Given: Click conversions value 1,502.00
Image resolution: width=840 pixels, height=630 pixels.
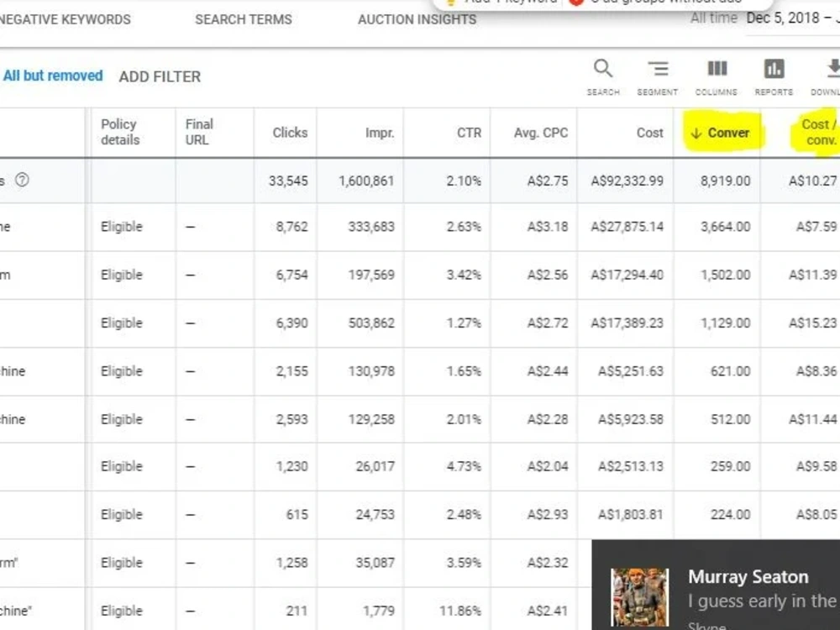Looking at the screenshot, I should [726, 275].
